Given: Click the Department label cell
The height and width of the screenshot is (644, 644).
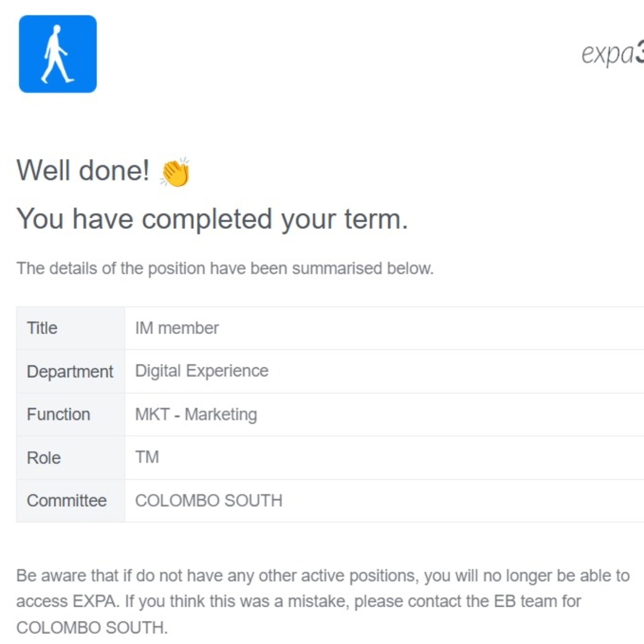Looking at the screenshot, I should pos(70,371).
